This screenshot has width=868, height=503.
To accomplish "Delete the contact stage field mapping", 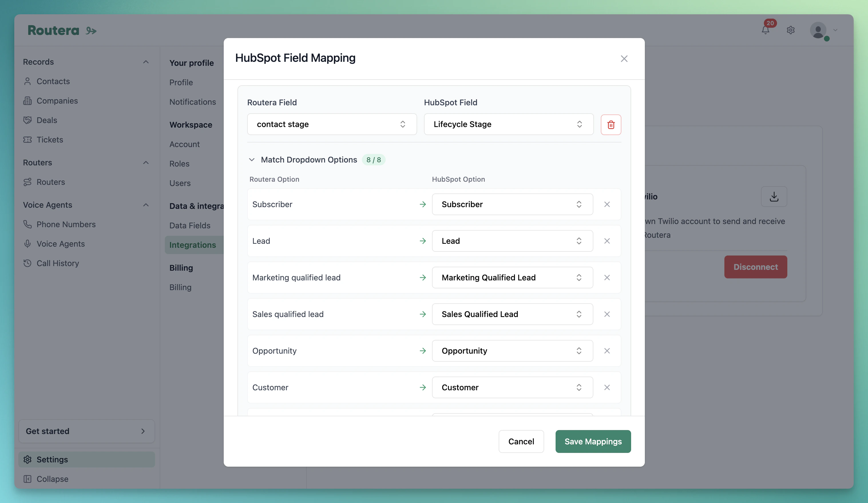I will click(x=611, y=124).
